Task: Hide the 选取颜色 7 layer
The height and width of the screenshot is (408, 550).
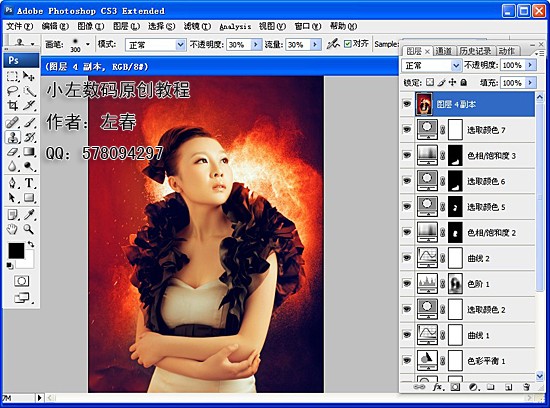Action: click(407, 130)
